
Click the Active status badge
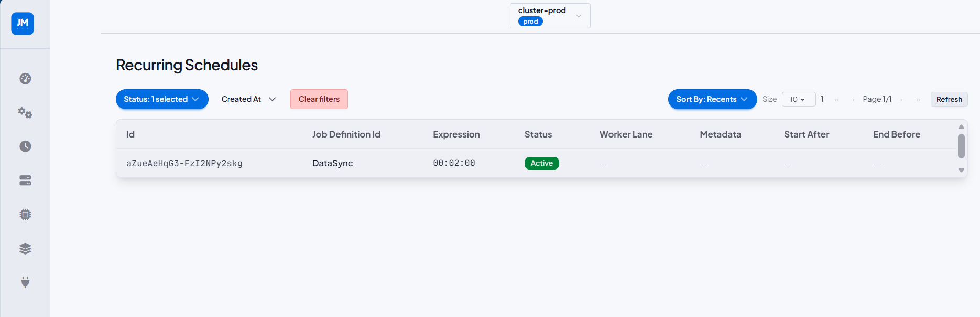pos(542,163)
